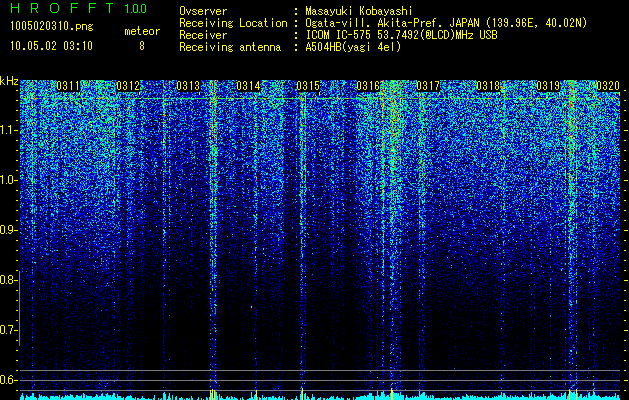Click the 0312 time marker
Image resolution: width=629 pixels, height=400 pixels.
(128, 86)
